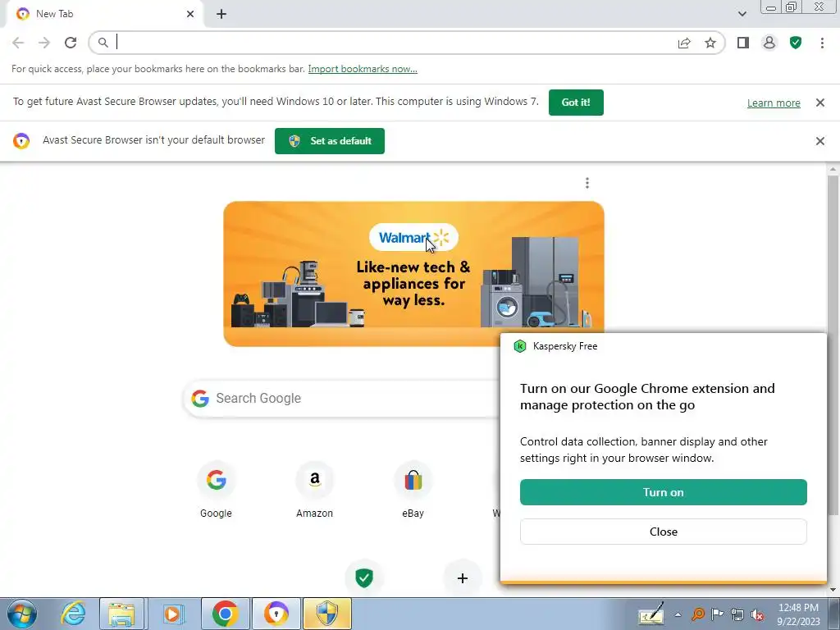Dismiss the Windows 10 update notice
This screenshot has width=840, height=630.
click(x=819, y=103)
